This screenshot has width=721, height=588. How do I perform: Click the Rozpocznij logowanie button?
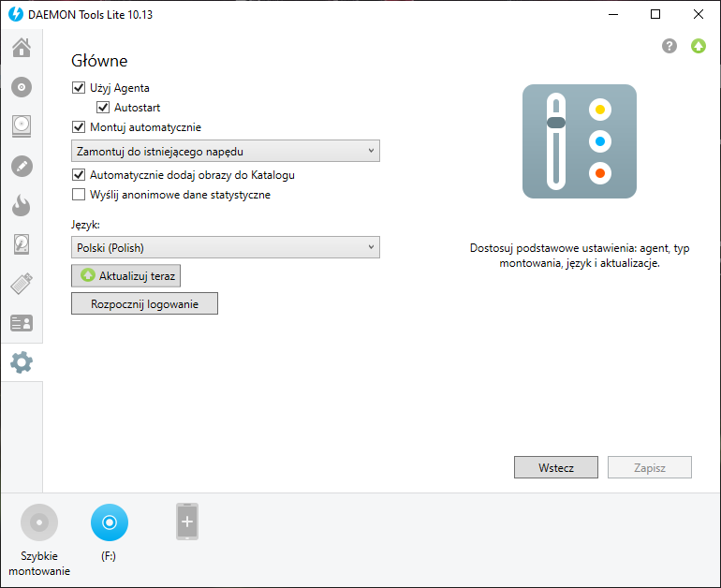click(144, 304)
